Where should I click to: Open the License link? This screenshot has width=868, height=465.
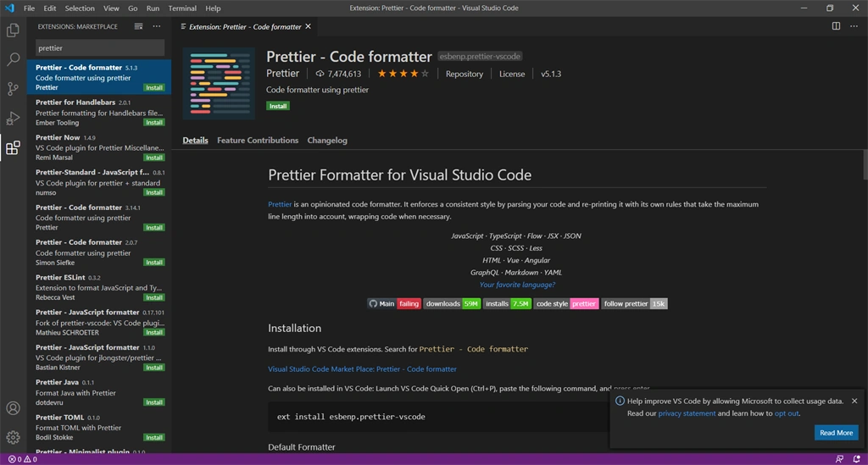coord(511,74)
